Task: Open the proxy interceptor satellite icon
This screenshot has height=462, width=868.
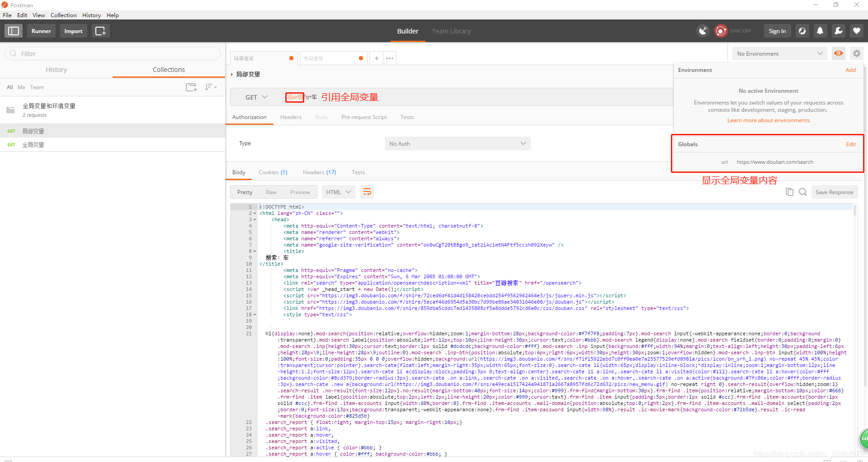Action: (703, 31)
